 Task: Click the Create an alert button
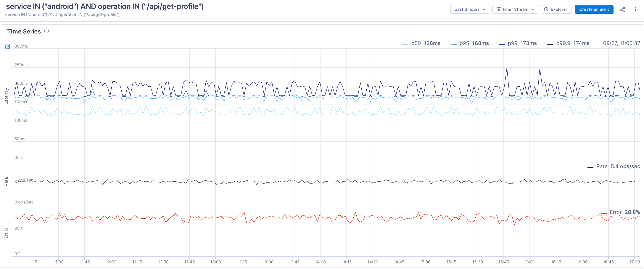(594, 9)
